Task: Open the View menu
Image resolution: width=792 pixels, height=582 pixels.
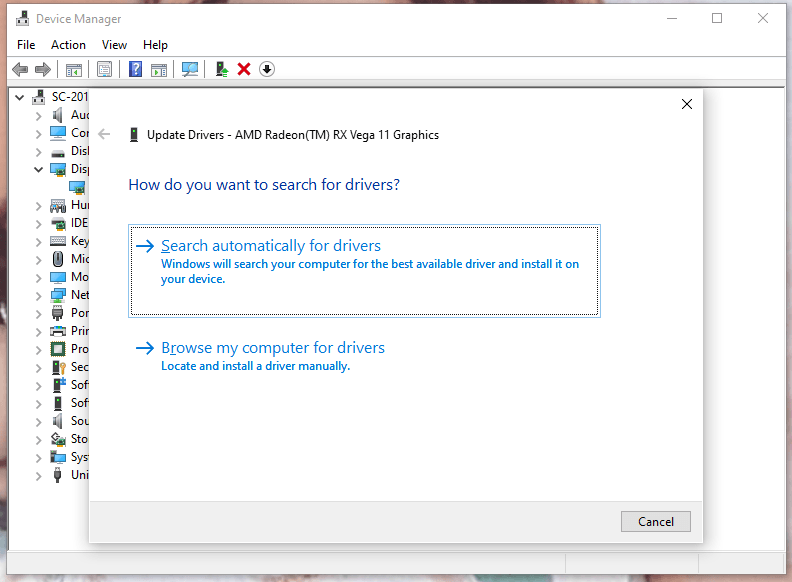Action: pos(114,45)
